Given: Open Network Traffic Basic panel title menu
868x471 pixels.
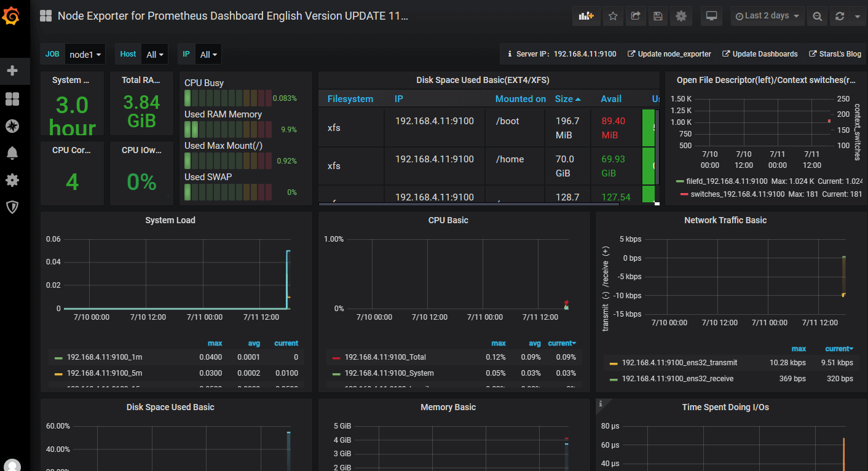Looking at the screenshot, I should [x=725, y=220].
